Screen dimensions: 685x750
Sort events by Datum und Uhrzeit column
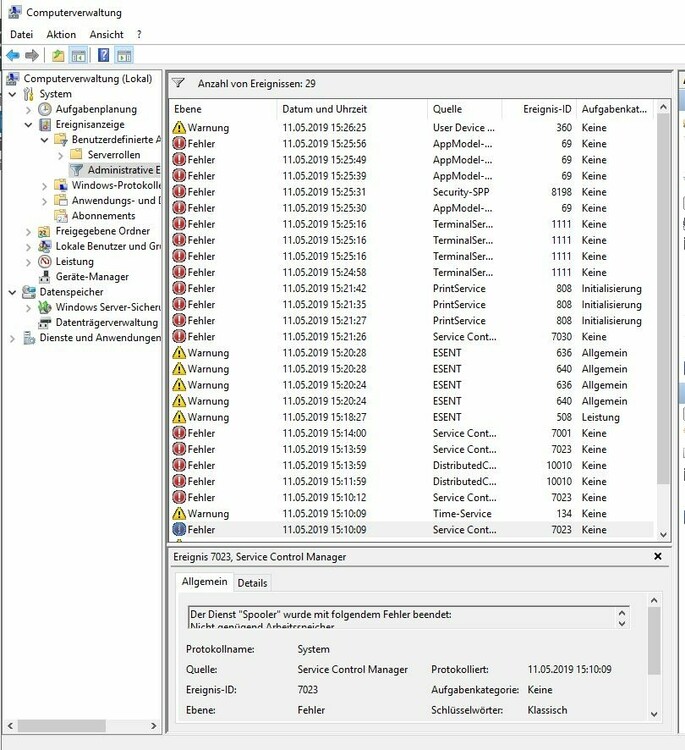(x=324, y=109)
